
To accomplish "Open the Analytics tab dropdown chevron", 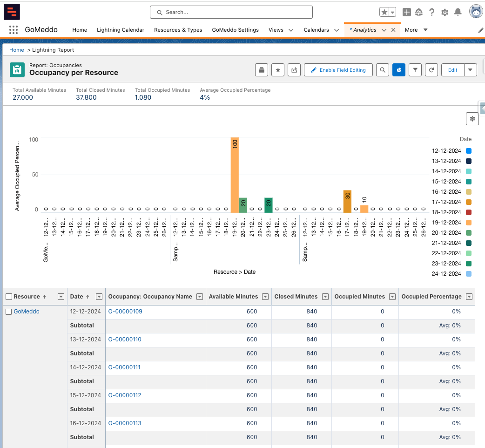I will click(384, 30).
